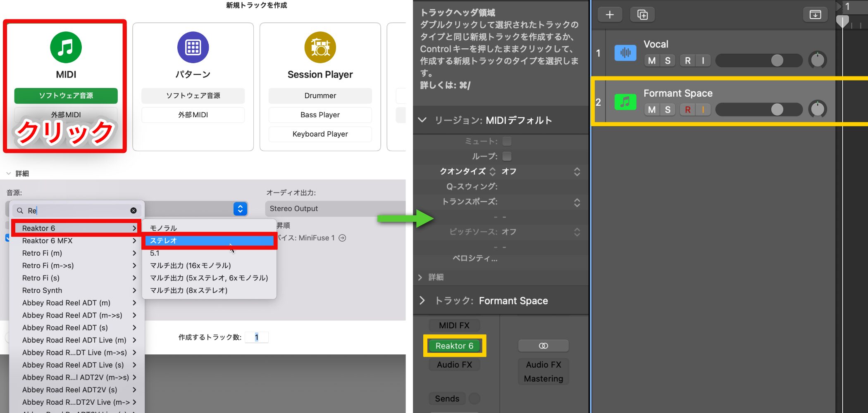Solo the Formant Space track

(x=668, y=109)
